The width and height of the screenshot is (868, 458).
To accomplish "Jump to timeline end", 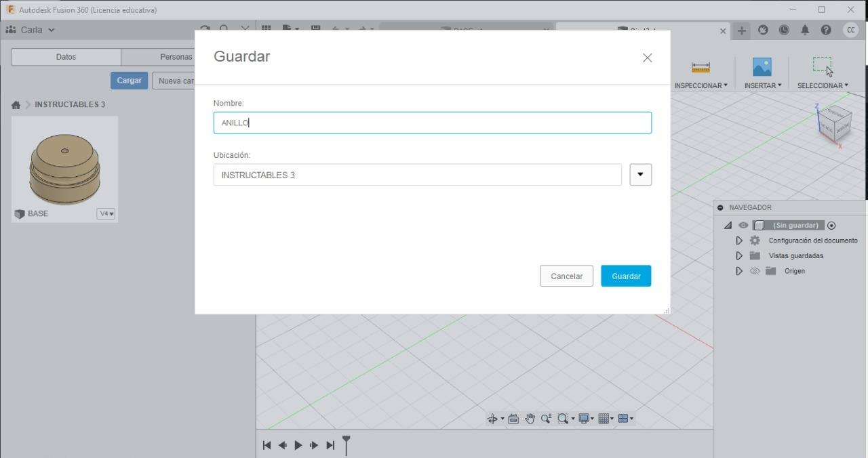I will (x=330, y=445).
